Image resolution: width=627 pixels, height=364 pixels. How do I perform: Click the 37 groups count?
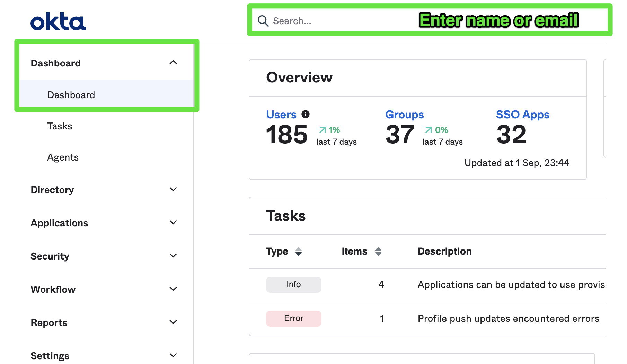(x=400, y=135)
